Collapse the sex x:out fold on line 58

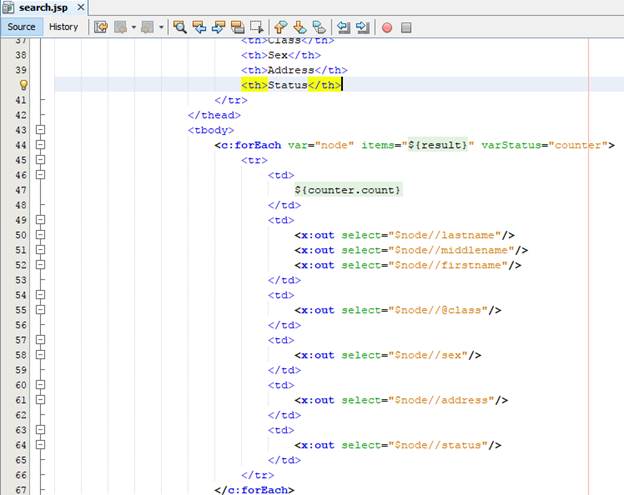click(x=40, y=355)
